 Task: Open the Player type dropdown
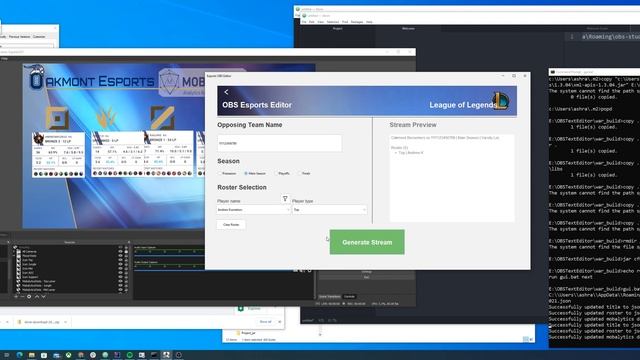(x=329, y=210)
